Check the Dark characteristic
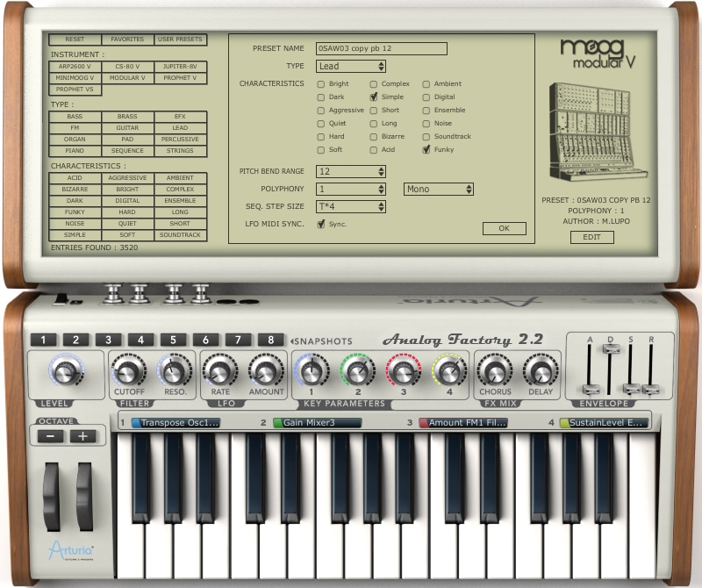The width and height of the screenshot is (702, 588). click(x=320, y=97)
